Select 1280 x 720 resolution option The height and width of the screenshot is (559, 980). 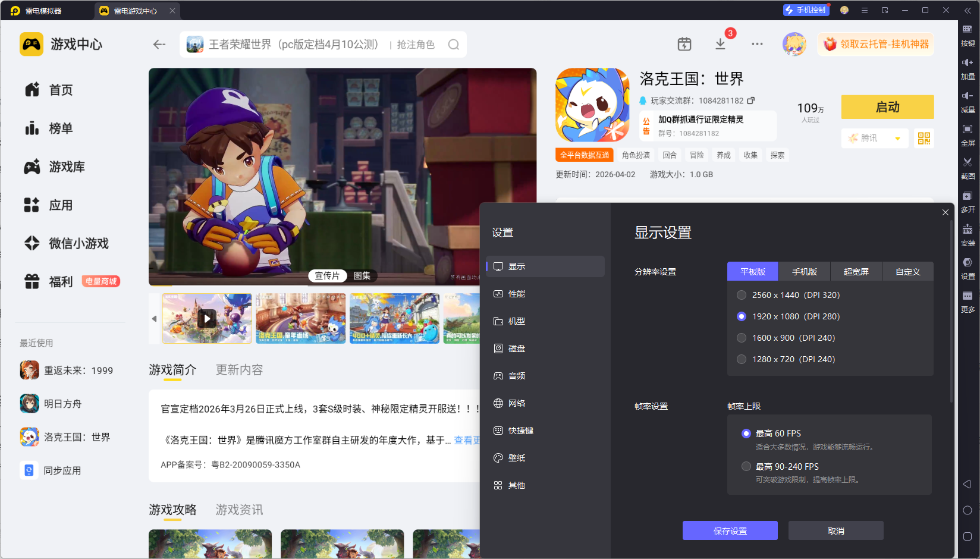point(742,359)
